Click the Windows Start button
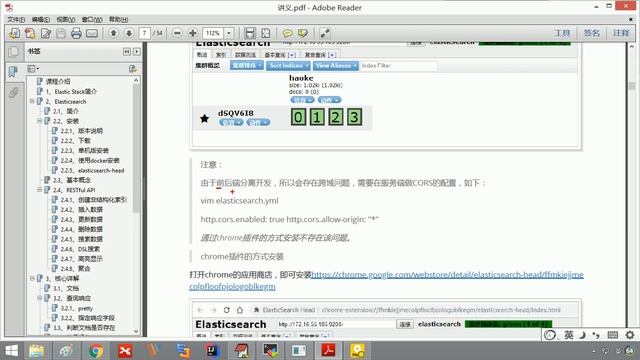The image size is (640, 360). point(11,351)
